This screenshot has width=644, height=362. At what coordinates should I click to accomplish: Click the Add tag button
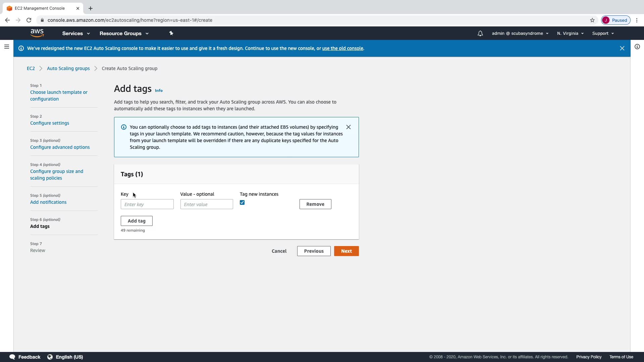click(x=137, y=221)
